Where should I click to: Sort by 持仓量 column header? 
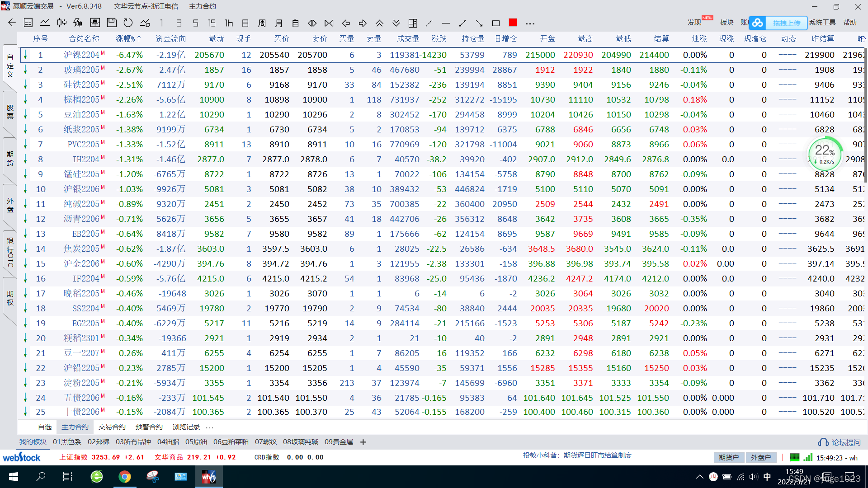473,38
